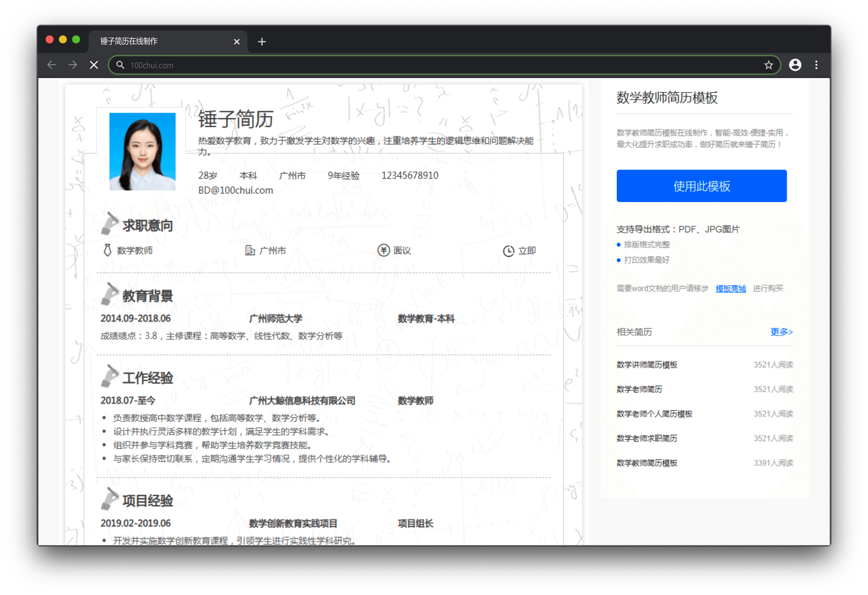Click the search magnifier icon in address bar

[x=120, y=65]
